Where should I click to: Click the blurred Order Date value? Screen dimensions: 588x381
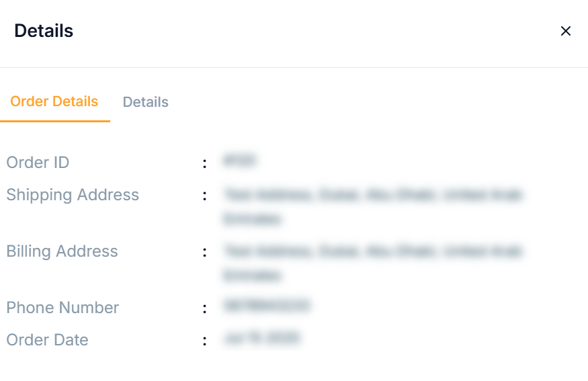261,339
